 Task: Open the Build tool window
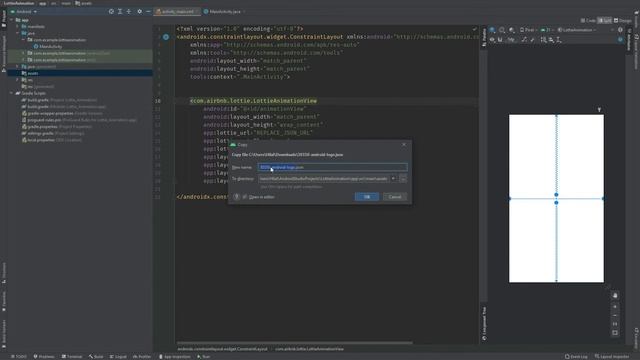96,356
